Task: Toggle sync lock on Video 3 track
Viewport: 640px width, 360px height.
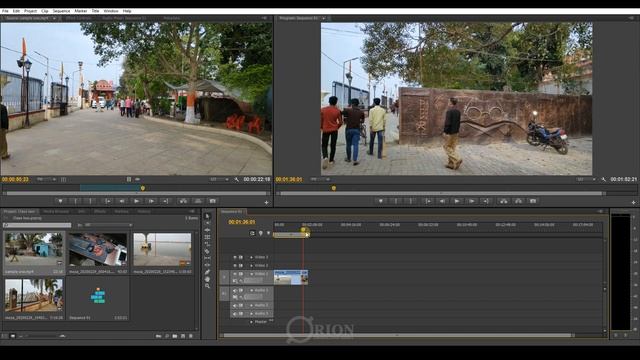Action: [x=241, y=258]
